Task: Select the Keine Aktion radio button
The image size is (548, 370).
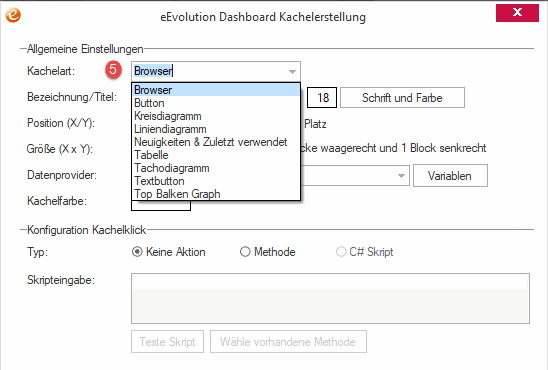Action: tap(137, 252)
